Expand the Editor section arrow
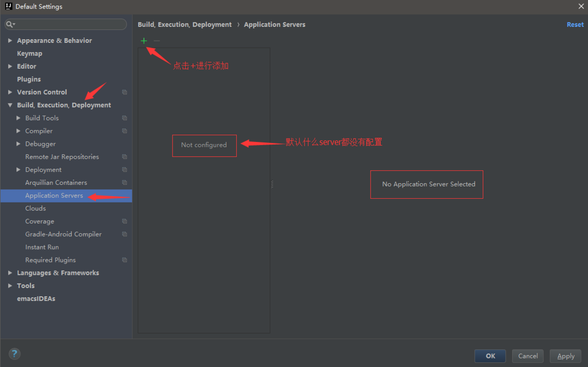 point(10,66)
